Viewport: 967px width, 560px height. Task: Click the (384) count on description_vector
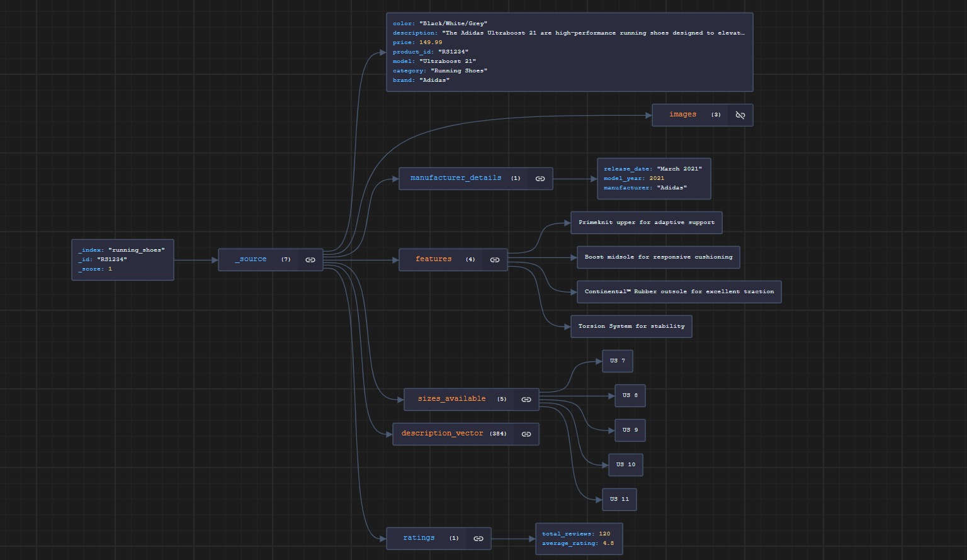click(x=498, y=434)
